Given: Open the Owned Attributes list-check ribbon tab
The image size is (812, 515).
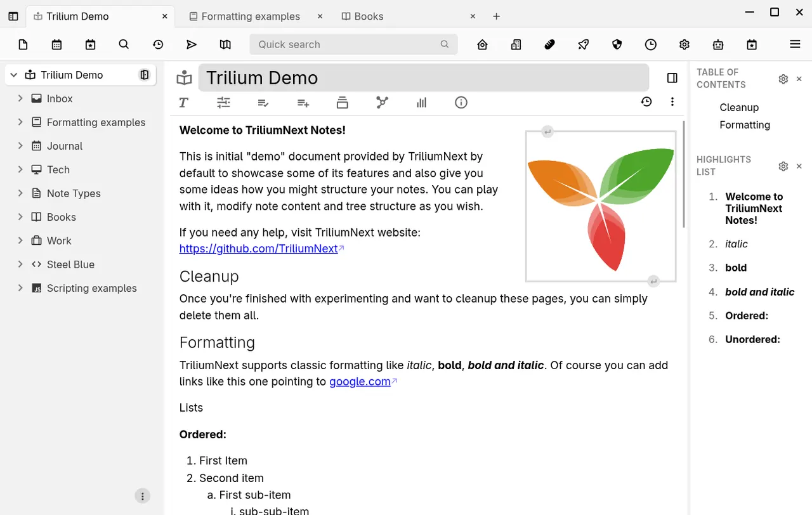Looking at the screenshot, I should coord(263,102).
